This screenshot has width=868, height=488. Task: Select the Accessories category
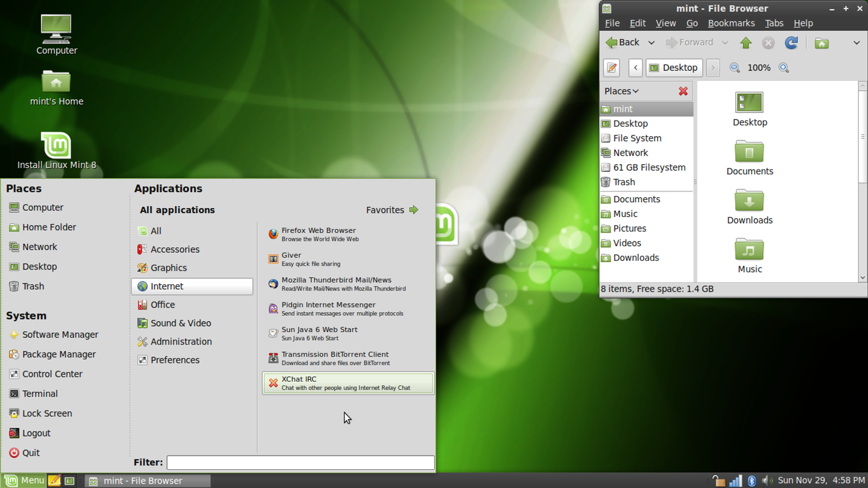192,250
